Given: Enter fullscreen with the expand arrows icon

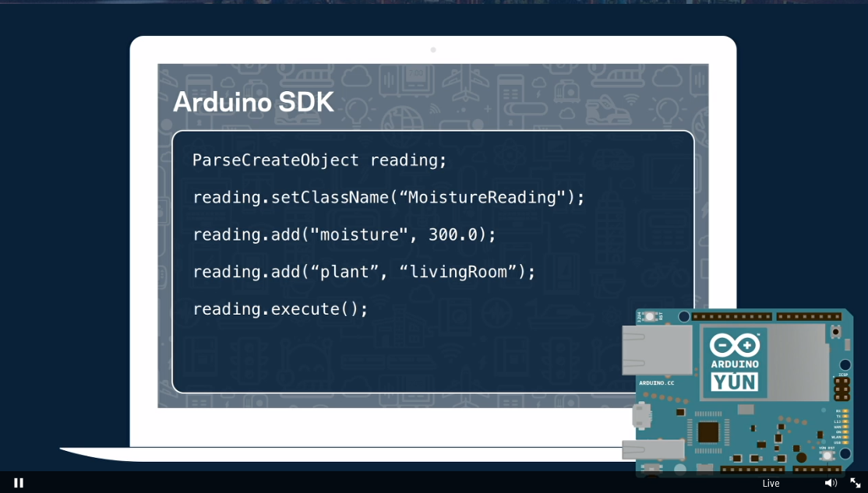Looking at the screenshot, I should [856, 483].
